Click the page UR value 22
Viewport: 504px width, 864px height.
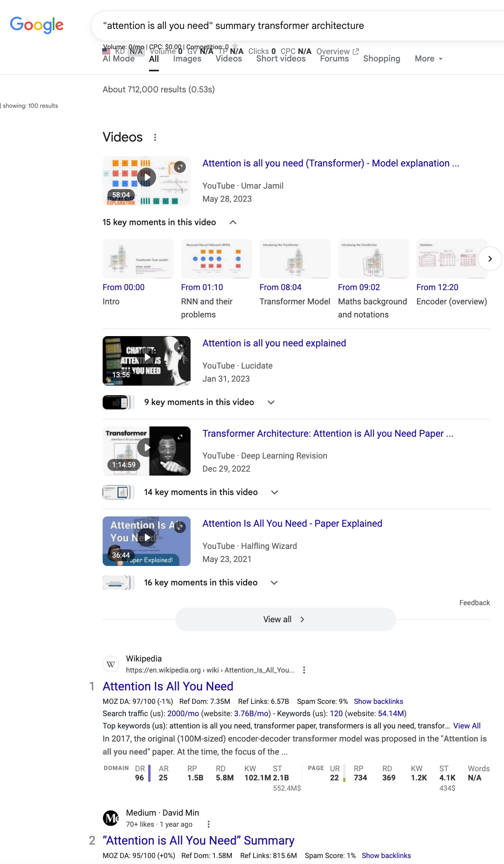(x=334, y=778)
